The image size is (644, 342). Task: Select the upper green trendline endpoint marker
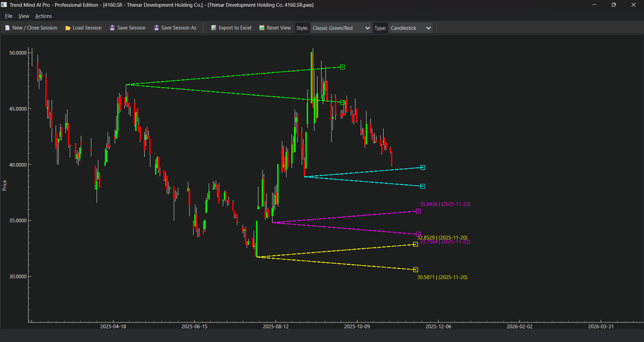[x=342, y=67]
